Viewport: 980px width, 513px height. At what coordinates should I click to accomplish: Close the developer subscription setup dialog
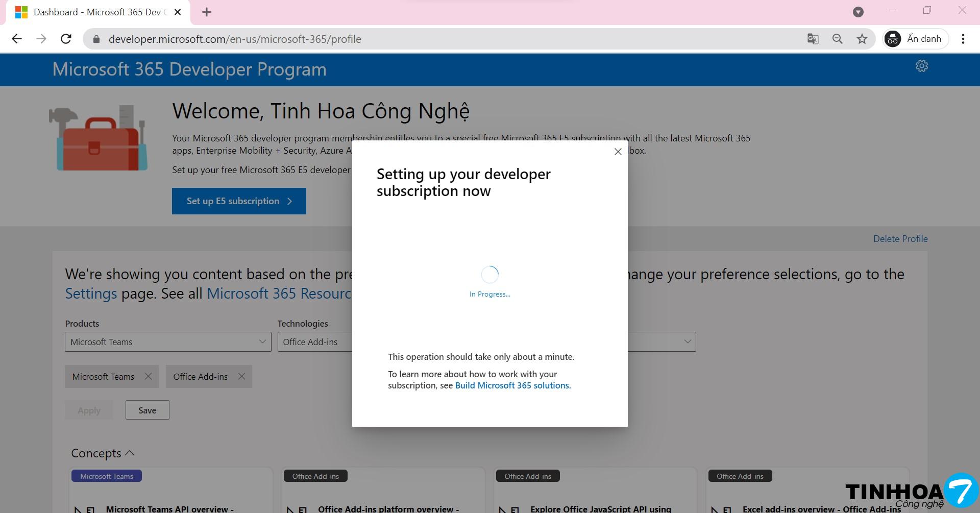coord(618,152)
